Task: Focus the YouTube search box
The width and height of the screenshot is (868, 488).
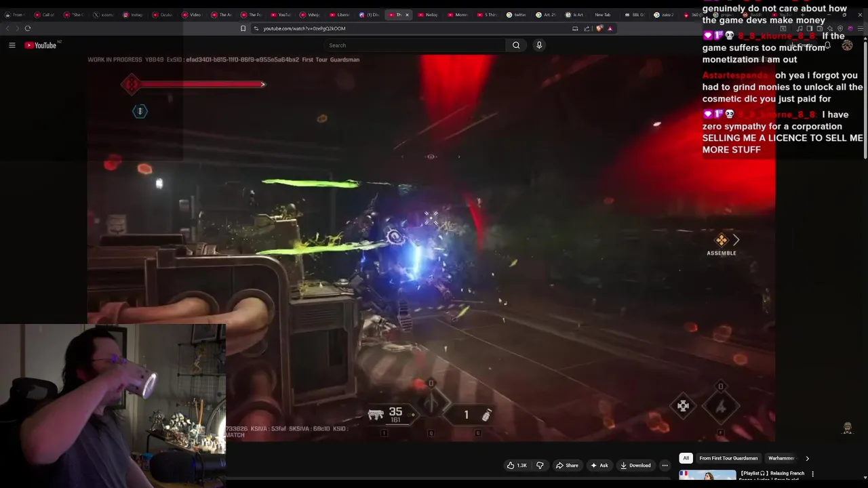Action: 415,45
